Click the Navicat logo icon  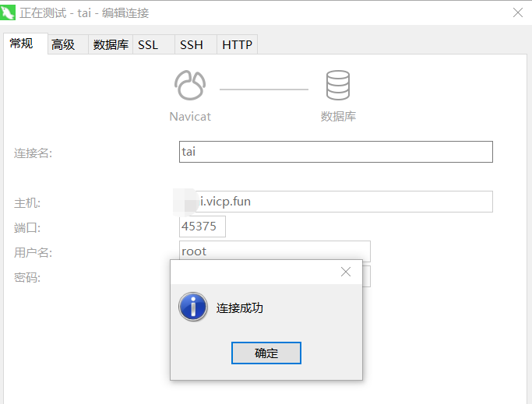pos(190,85)
